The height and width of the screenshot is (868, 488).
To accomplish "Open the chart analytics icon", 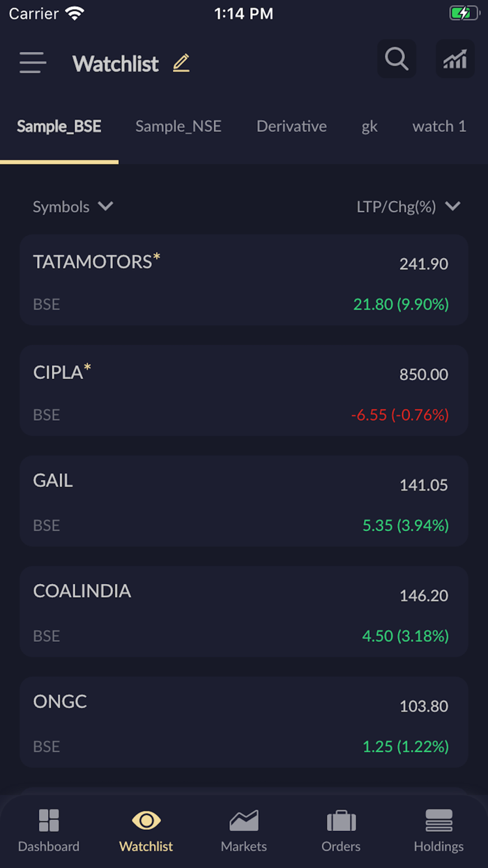I will 455,59.
